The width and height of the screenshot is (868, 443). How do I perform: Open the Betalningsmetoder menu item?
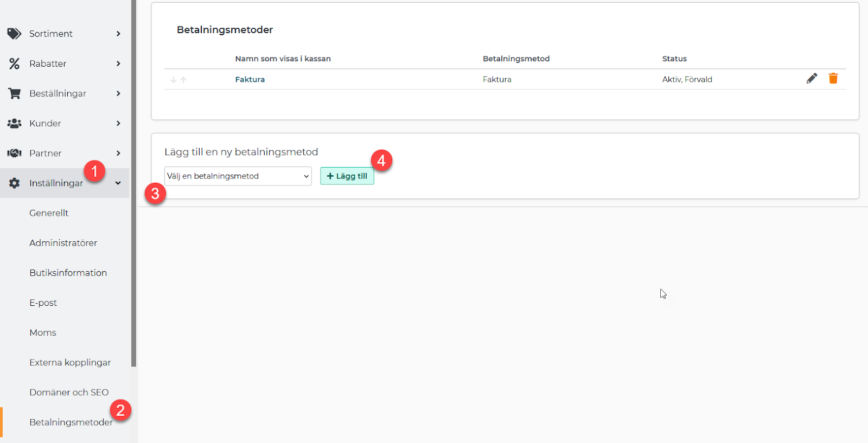[x=71, y=422]
